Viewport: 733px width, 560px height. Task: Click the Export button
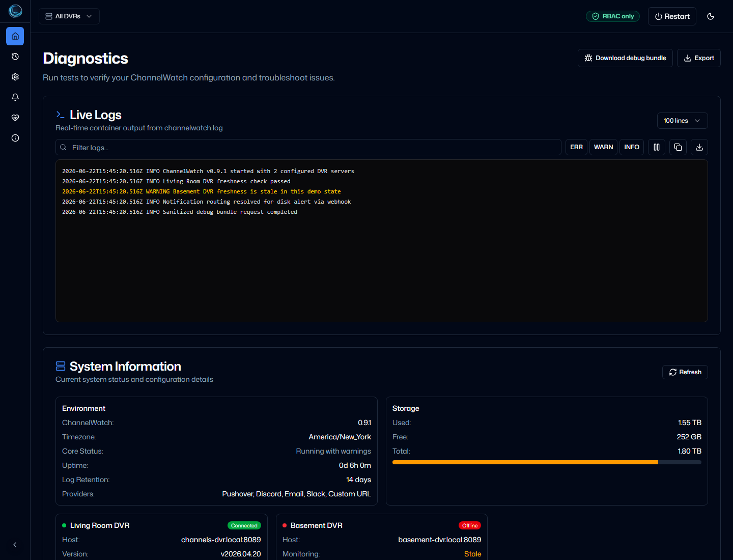pos(698,58)
